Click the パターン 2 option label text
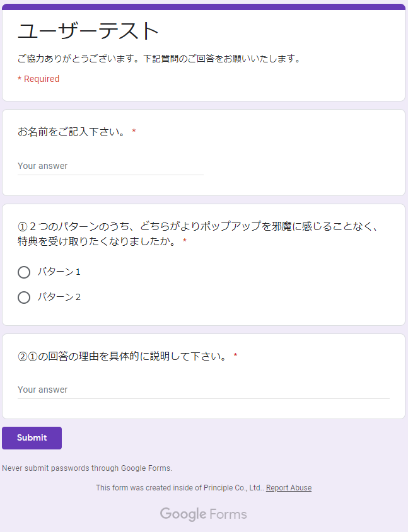The height and width of the screenshot is (532, 408). (59, 298)
